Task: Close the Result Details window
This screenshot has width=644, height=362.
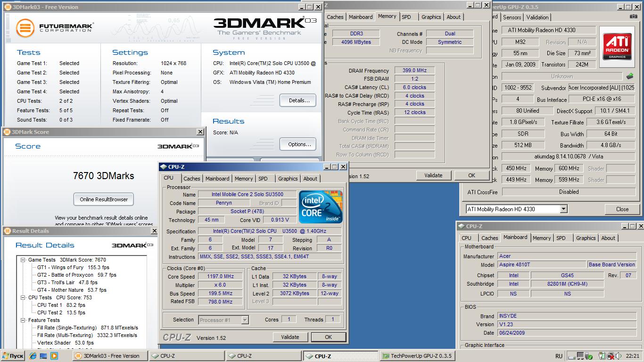Action: pyautogui.click(x=154, y=231)
